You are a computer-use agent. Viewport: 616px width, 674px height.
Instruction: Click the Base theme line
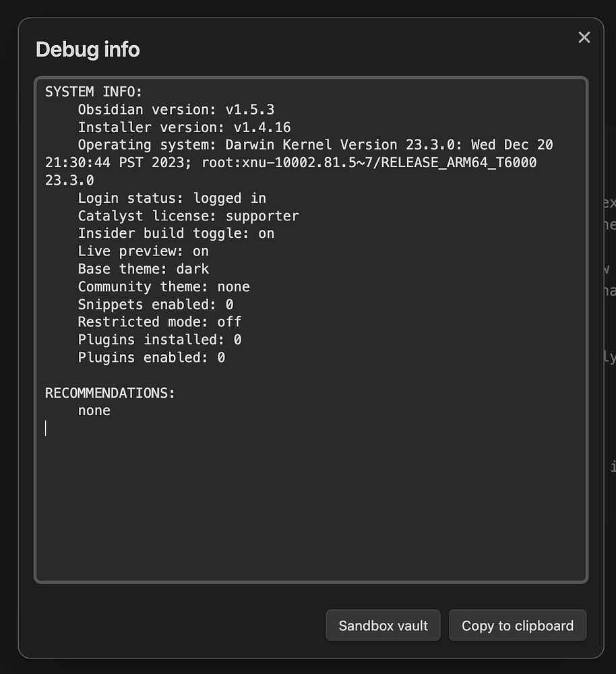pos(143,268)
